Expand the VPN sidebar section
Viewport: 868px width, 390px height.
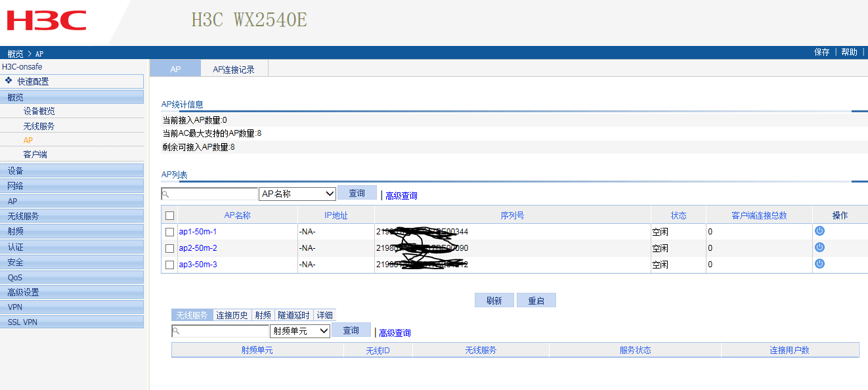[72, 307]
